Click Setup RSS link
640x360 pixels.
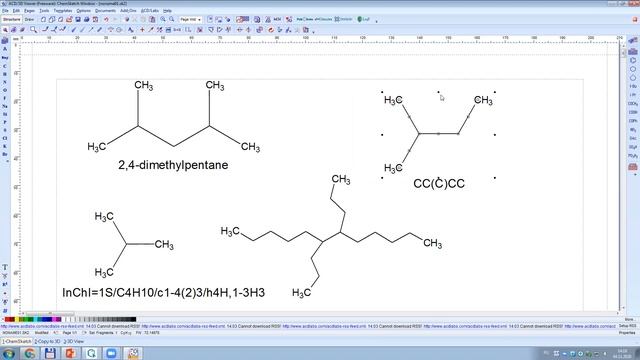pyautogui.click(x=628, y=326)
